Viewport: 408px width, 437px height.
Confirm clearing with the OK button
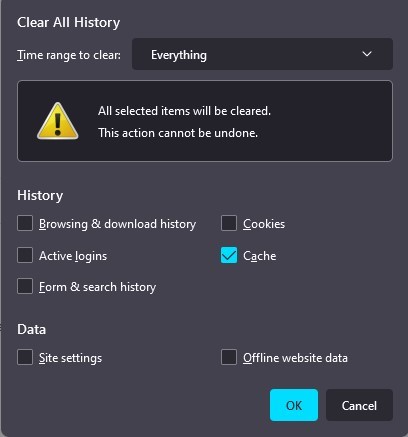tap(294, 405)
